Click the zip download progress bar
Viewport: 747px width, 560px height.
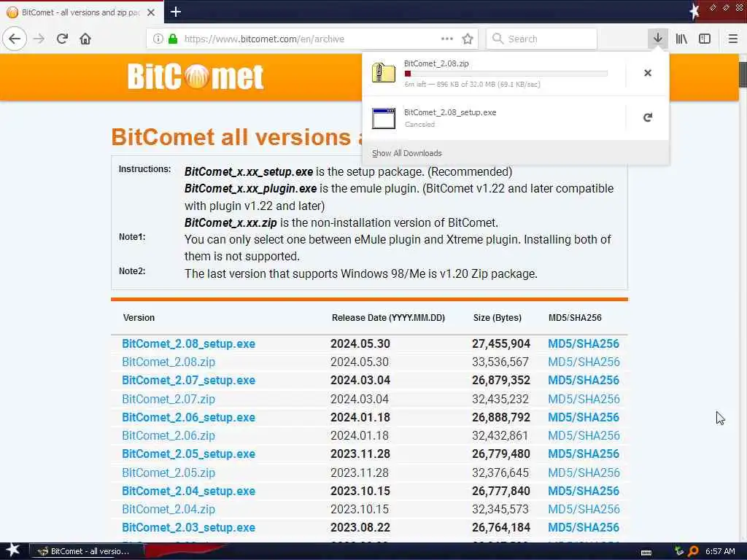506,74
